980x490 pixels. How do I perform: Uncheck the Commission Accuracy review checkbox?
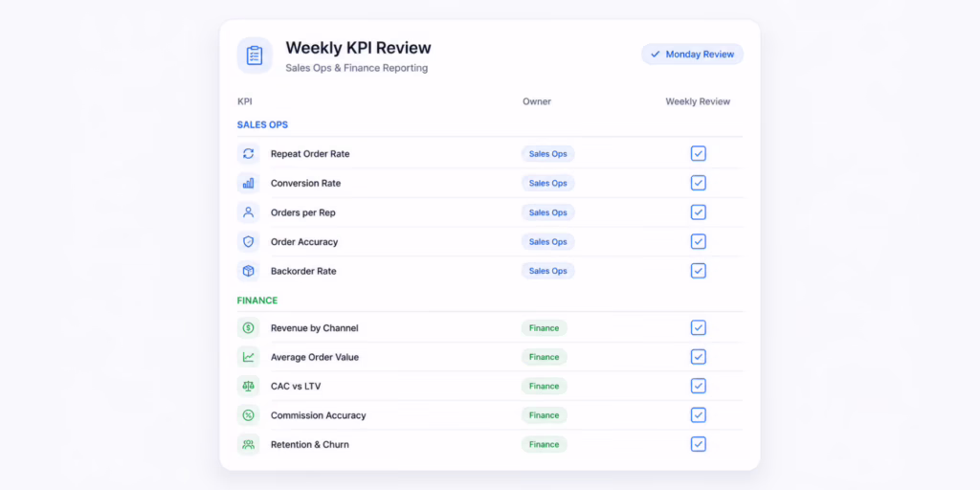click(698, 415)
